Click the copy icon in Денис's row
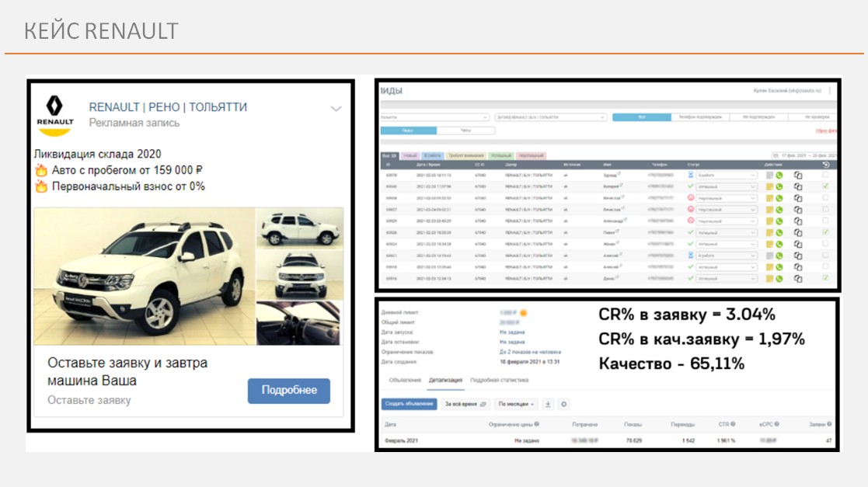Image resolution: width=868 pixels, height=487 pixels. [x=798, y=279]
